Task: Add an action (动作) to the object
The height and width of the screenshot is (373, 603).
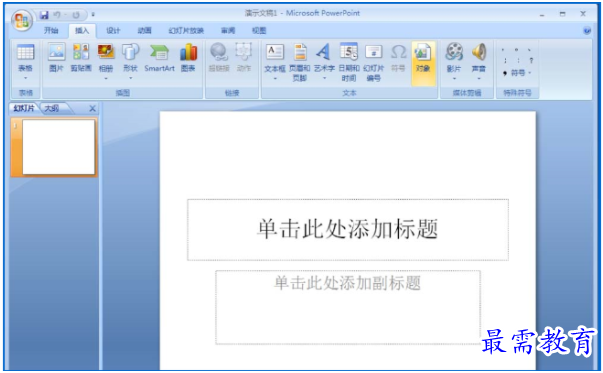Action: coord(244,58)
